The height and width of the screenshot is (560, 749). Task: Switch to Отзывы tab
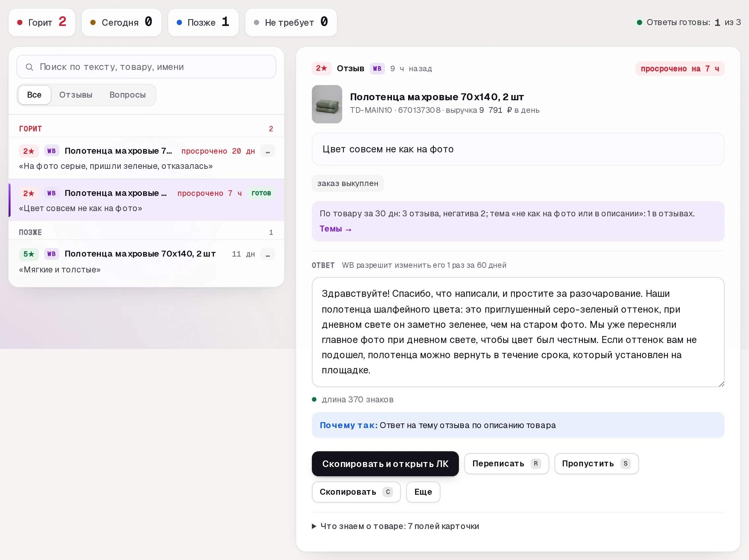(76, 95)
